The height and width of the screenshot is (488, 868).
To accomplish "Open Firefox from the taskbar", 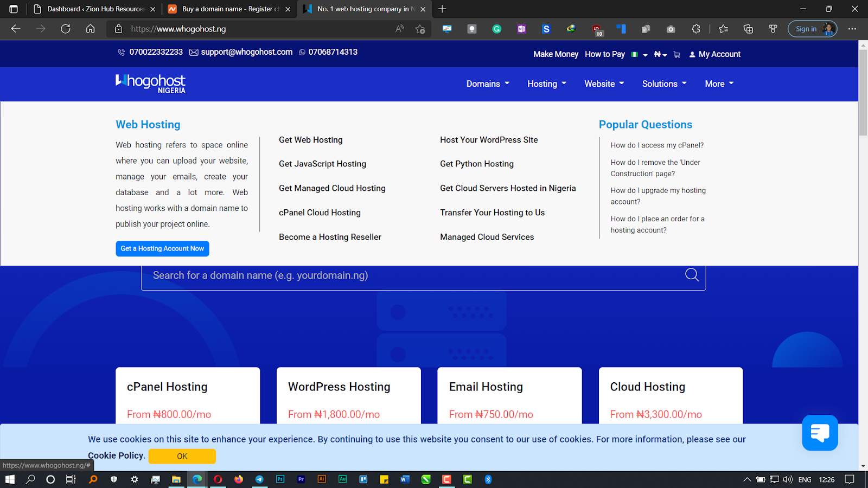I will coord(239,479).
